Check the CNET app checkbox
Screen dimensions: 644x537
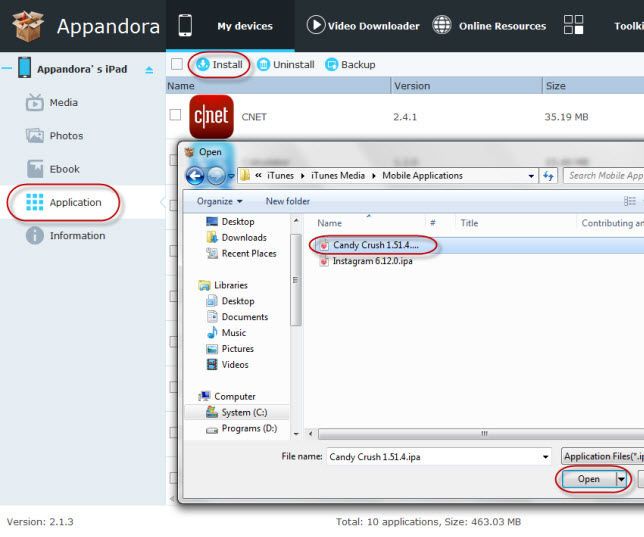point(175,115)
